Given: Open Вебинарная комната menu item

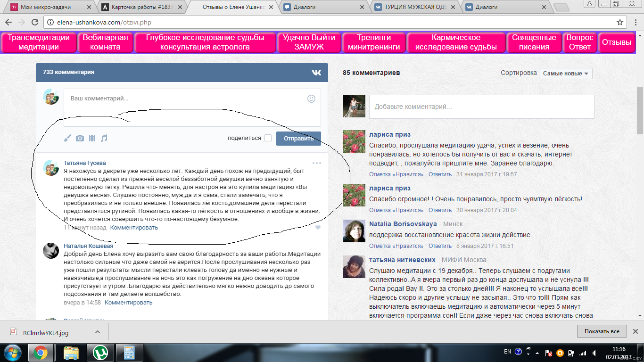Looking at the screenshot, I should (105, 42).
